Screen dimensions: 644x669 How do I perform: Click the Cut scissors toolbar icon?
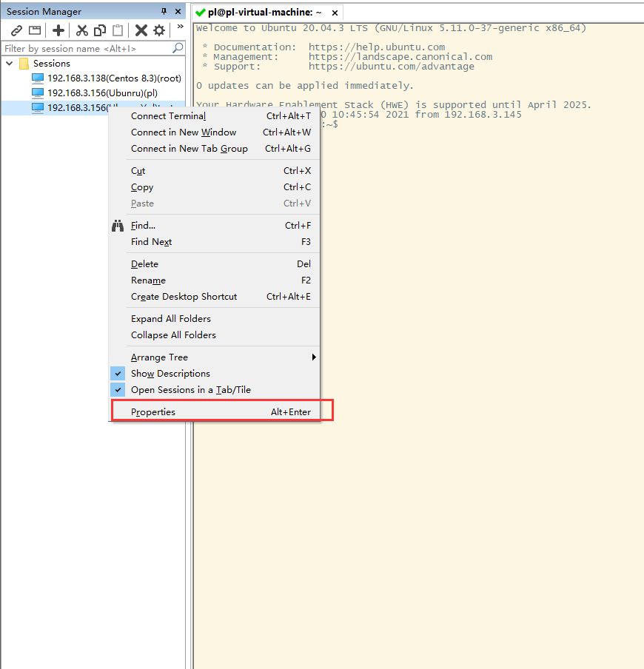pyautogui.click(x=81, y=30)
